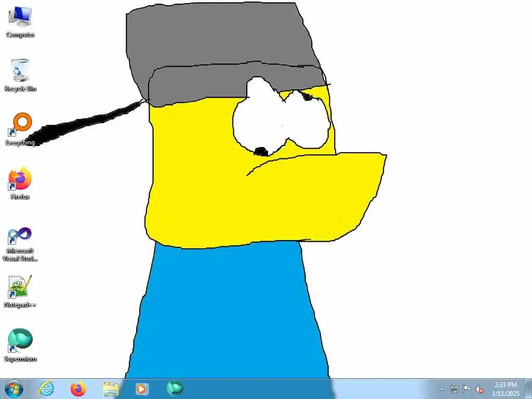Open the clock showing 2:33 PM

click(506, 389)
